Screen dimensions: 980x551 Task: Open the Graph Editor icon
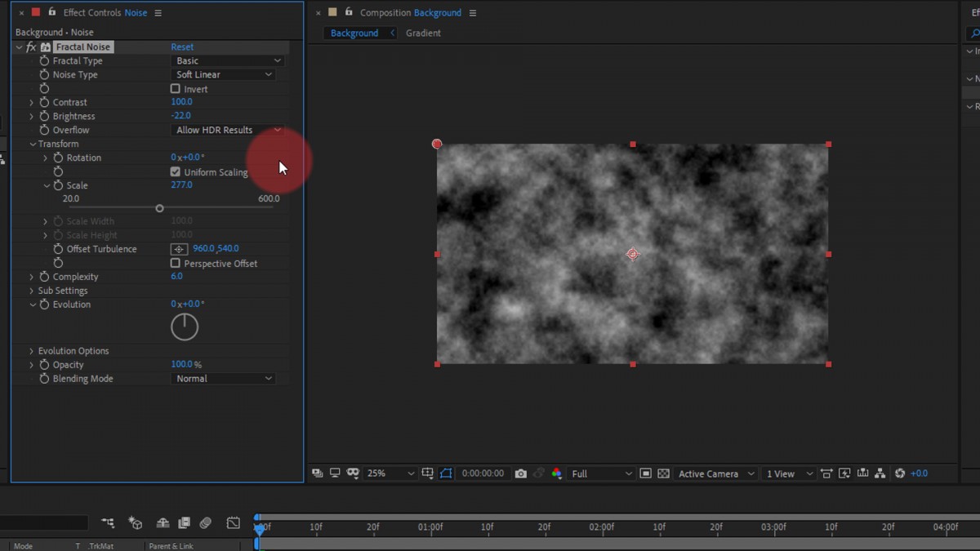click(234, 523)
